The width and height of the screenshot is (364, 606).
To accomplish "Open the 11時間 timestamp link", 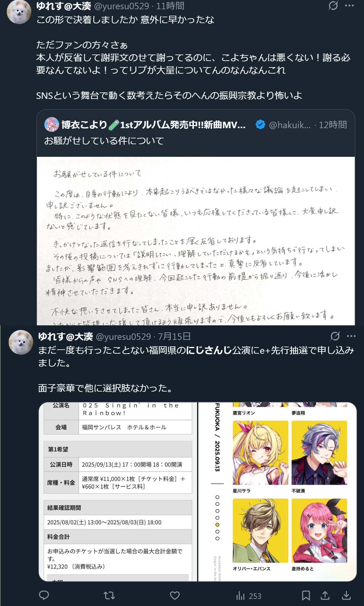I will pyautogui.click(x=170, y=6).
